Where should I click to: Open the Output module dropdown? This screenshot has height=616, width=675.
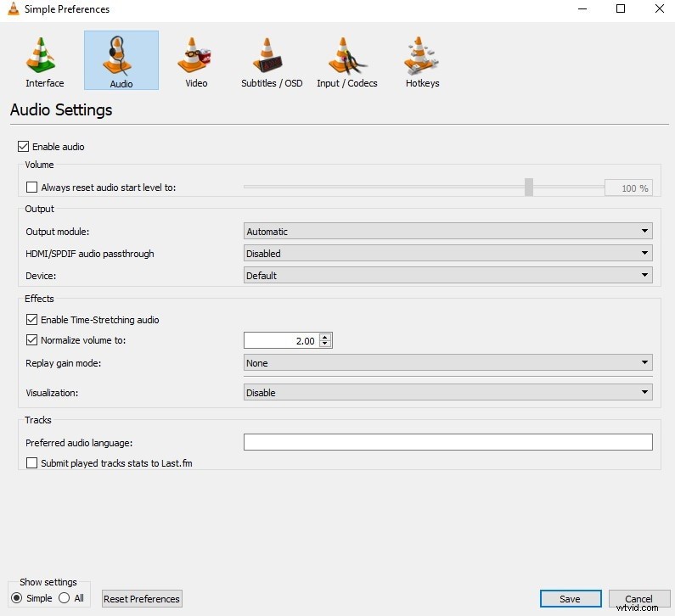[x=447, y=231]
